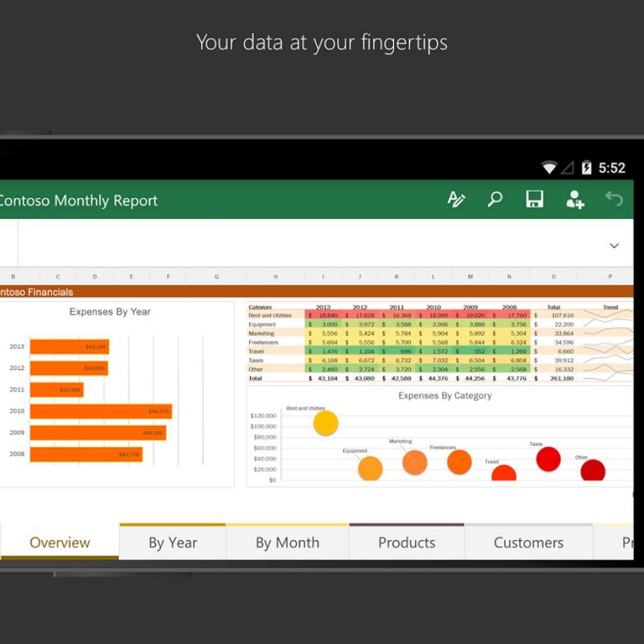
Task: Select the Trend column header
Action: [x=610, y=307]
